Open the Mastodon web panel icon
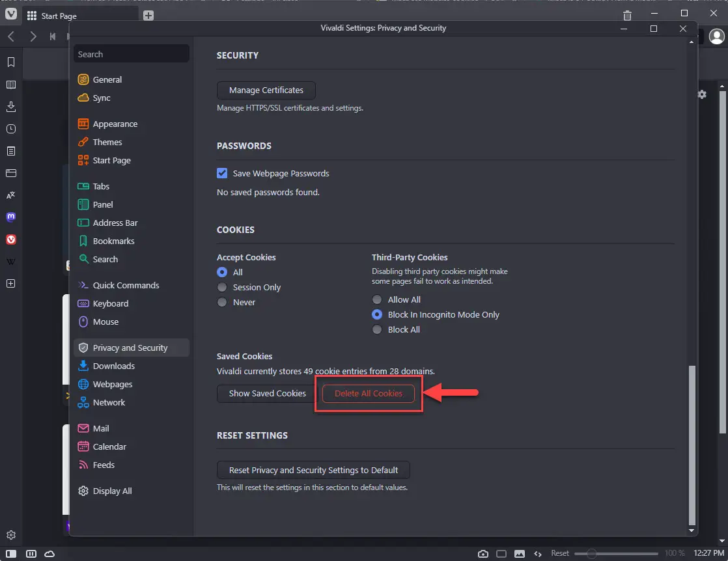This screenshot has width=728, height=561. [11, 217]
